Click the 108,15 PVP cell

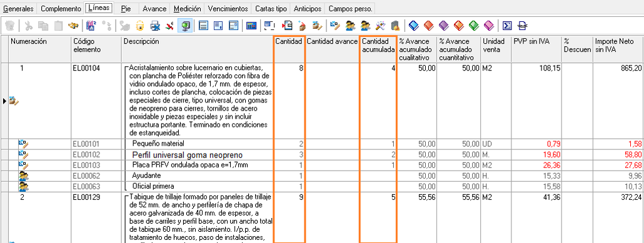click(x=536, y=101)
